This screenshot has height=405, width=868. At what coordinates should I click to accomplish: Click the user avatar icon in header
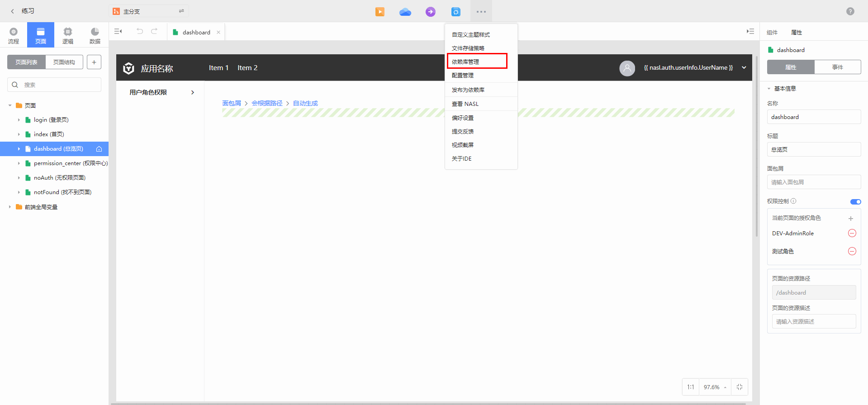(627, 68)
